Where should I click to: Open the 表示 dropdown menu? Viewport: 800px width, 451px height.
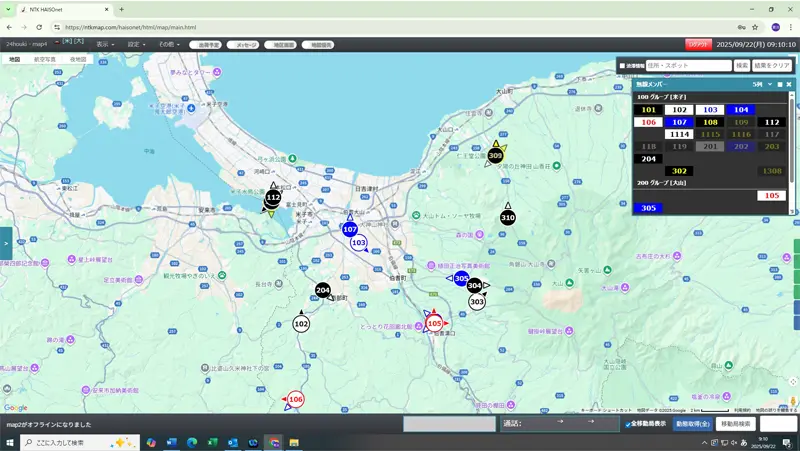[x=103, y=45]
